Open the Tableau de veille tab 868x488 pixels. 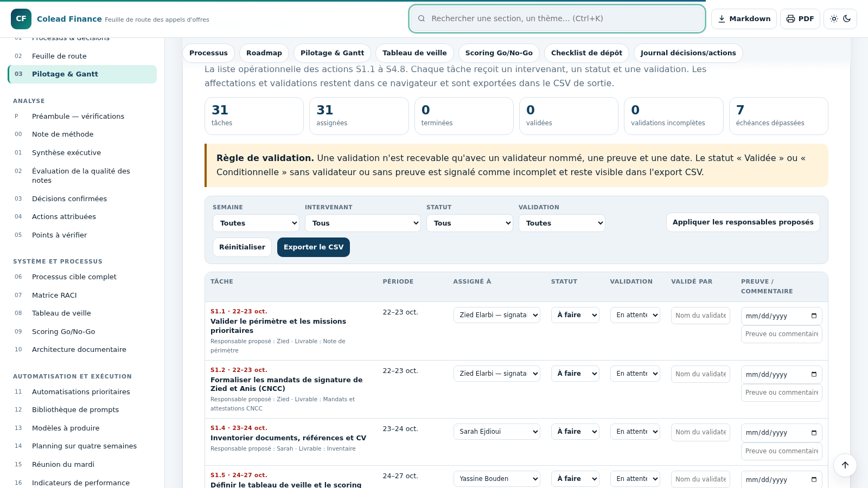[414, 53]
